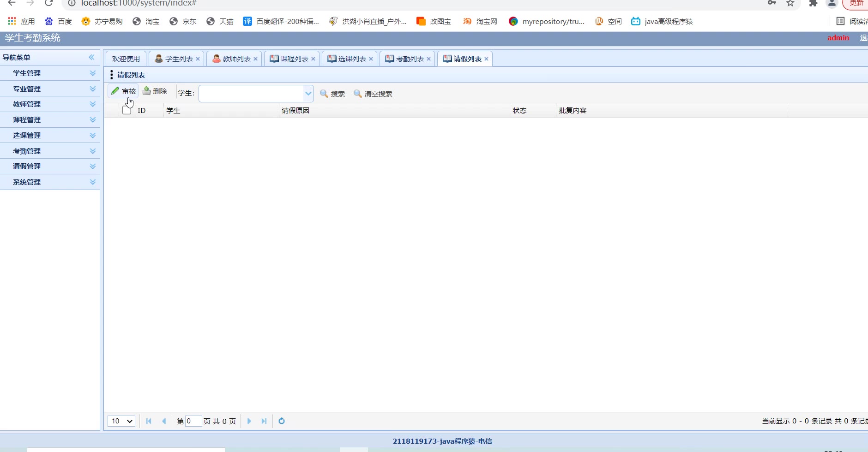
Task: Go back in the browser
Action: [x=12, y=3]
